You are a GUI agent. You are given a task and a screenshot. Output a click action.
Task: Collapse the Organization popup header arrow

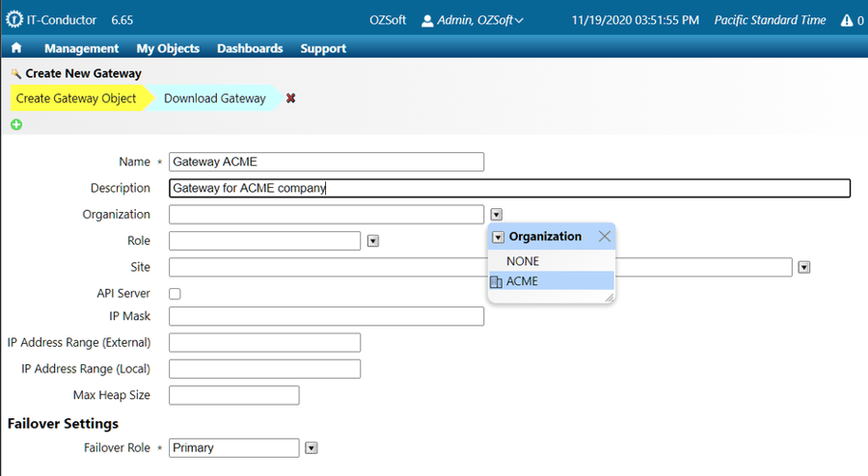(x=499, y=237)
